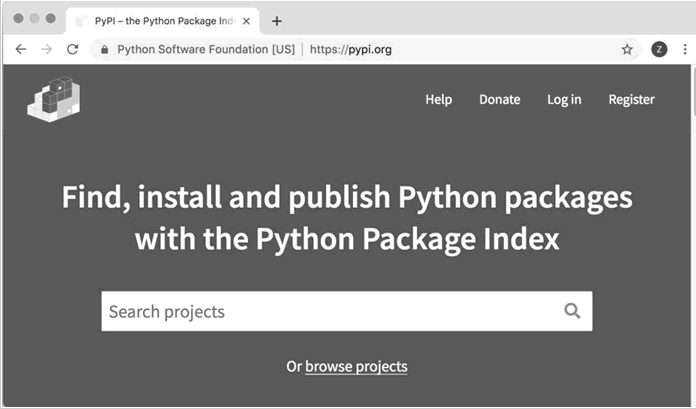Focus the Search projects field
696x409 pixels.
347,311
